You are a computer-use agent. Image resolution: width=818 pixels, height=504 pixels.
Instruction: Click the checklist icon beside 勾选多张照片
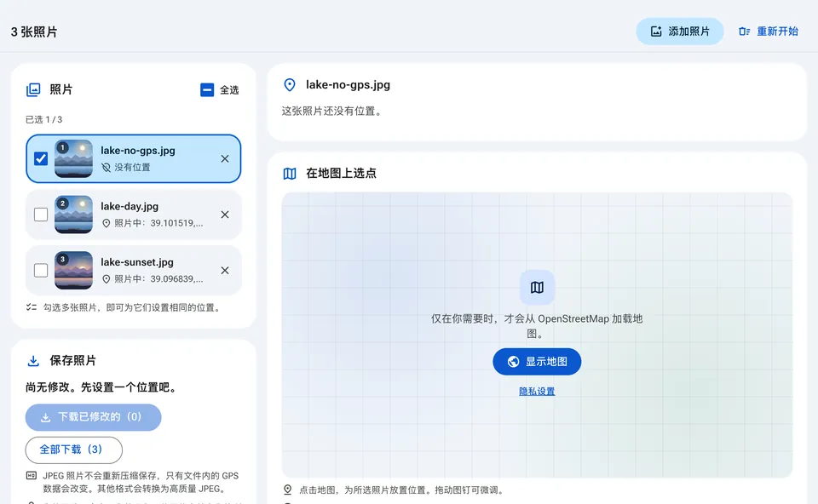point(32,307)
